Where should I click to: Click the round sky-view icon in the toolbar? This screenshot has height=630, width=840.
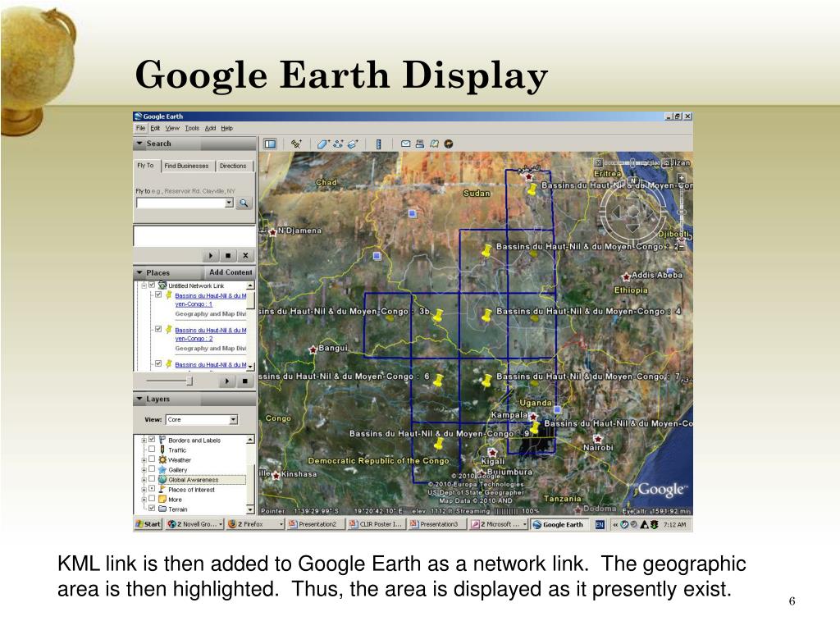tap(449, 144)
